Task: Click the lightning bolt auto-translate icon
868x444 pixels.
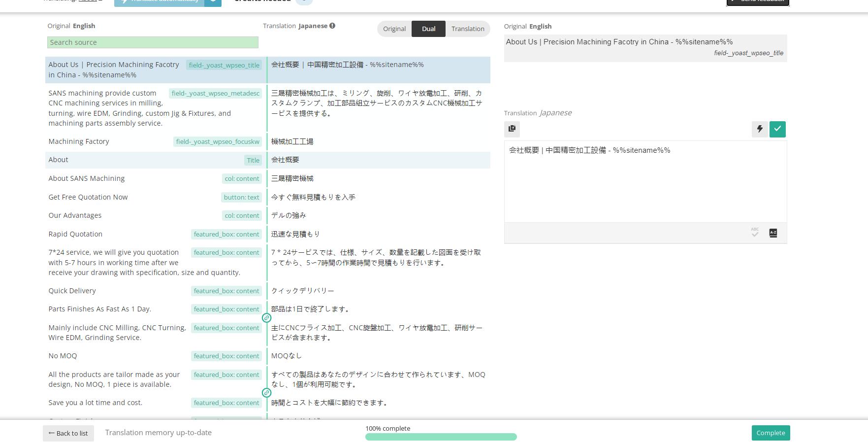Action: (760, 129)
